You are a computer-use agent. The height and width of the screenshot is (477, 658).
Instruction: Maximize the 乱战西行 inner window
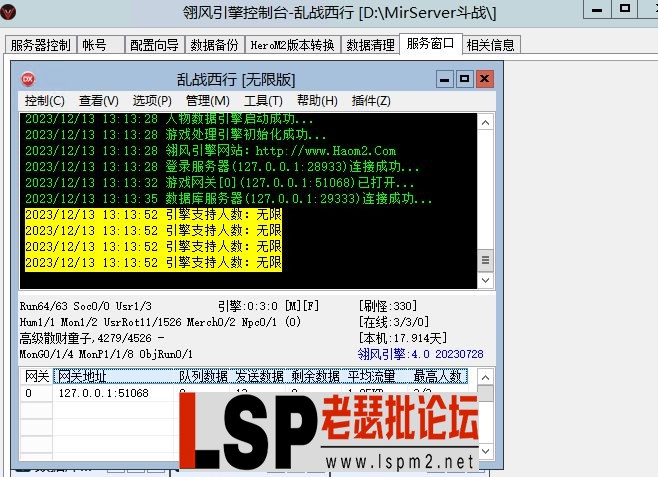[465, 79]
